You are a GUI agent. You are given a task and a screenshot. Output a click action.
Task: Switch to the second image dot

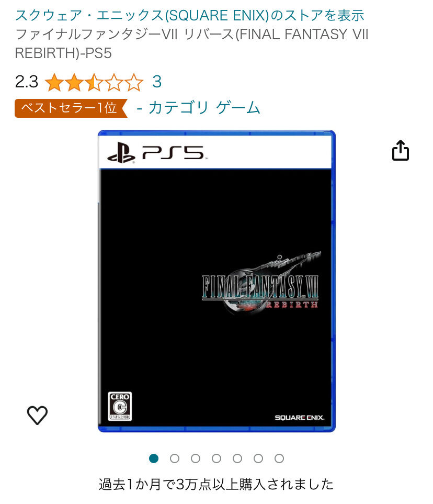point(175,458)
